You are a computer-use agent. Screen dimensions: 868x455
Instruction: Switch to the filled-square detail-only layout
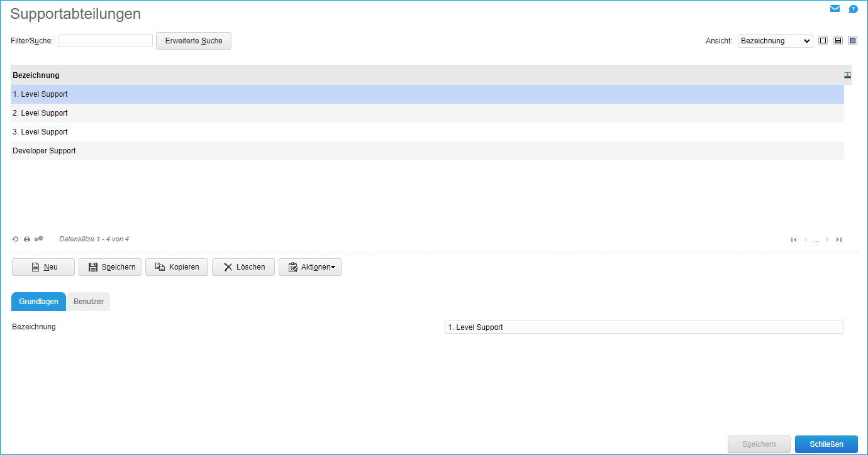(853, 41)
